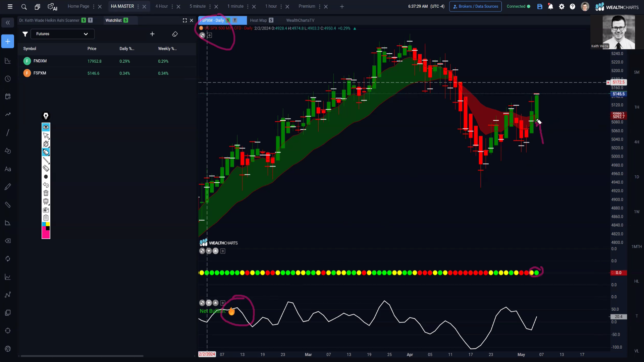Image resolution: width=644 pixels, height=362 pixels.
Task: Switch to the Watchlist tab
Action: point(113,20)
